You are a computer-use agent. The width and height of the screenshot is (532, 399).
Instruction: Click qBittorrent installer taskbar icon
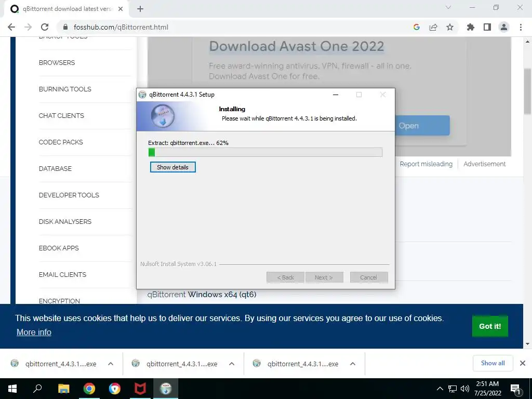click(x=166, y=389)
